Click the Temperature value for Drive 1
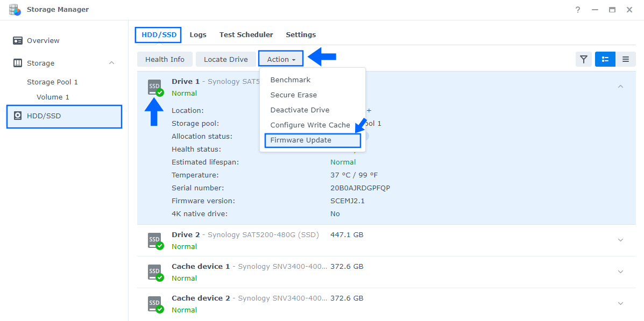The image size is (644, 321). coord(355,175)
